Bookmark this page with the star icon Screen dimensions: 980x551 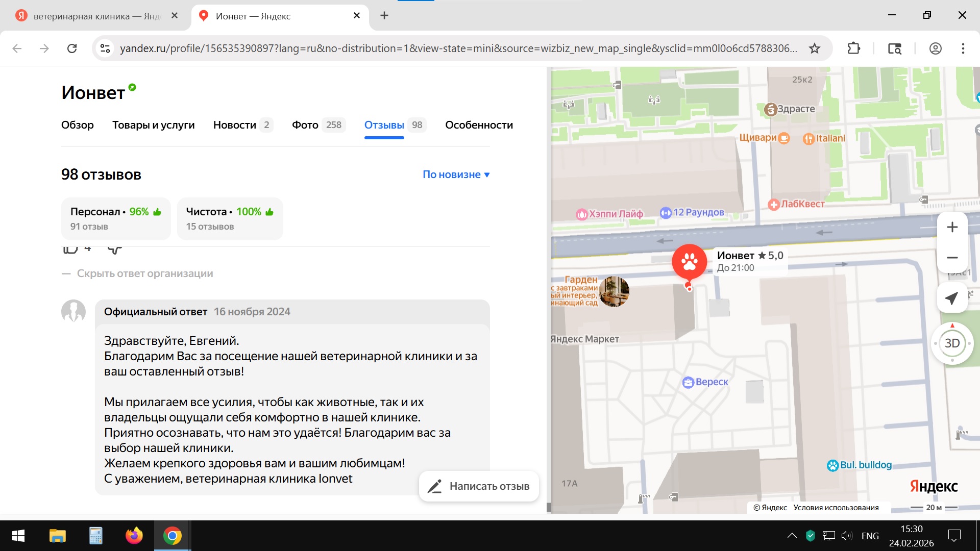(x=815, y=48)
